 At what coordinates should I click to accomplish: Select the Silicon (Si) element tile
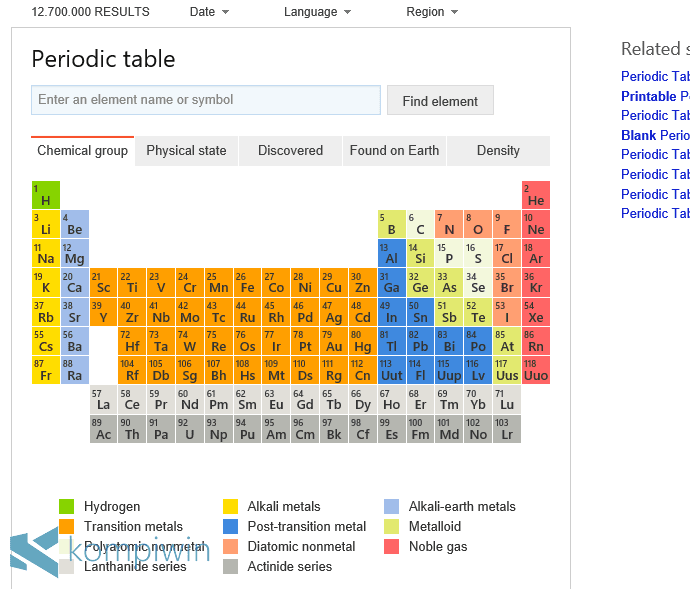[x=421, y=253]
